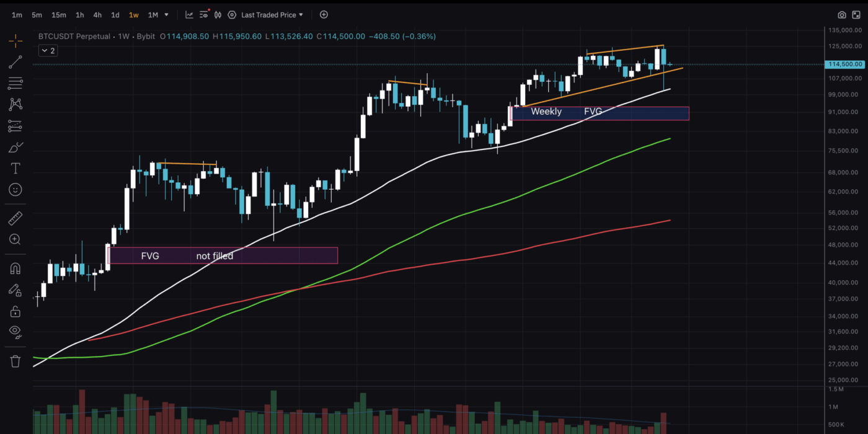This screenshot has height=434, width=868.
Task: Open the indicators button in top toolbar
Action: click(x=189, y=14)
